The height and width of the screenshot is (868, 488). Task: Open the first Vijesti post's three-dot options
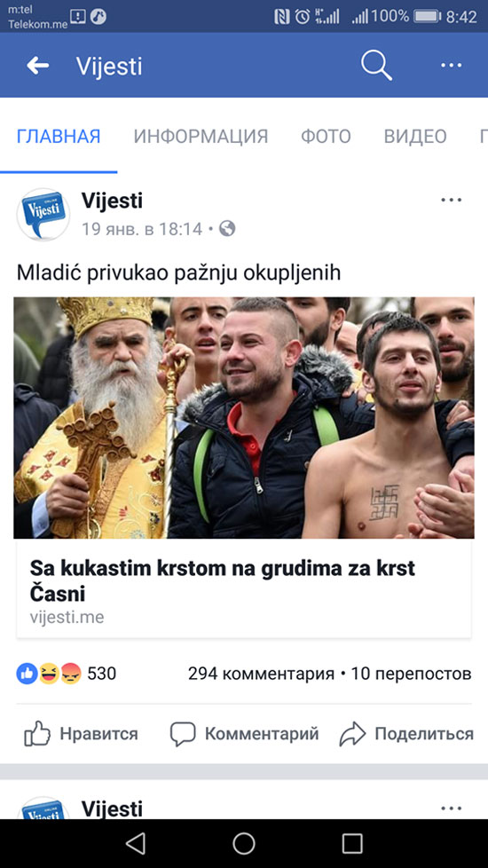click(451, 200)
